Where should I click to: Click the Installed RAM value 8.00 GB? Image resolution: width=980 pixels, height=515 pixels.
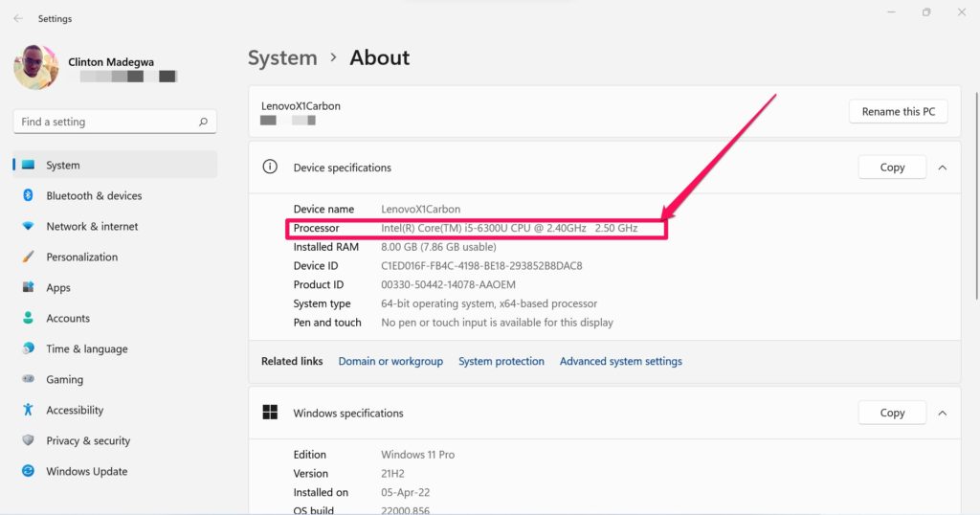tap(438, 247)
